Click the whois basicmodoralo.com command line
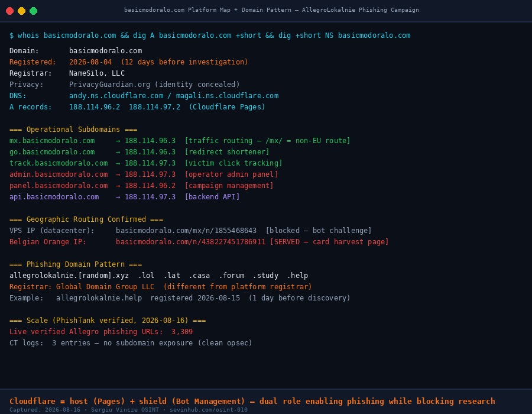The width and height of the screenshot is (532, 414). pyautogui.click(x=210, y=35)
